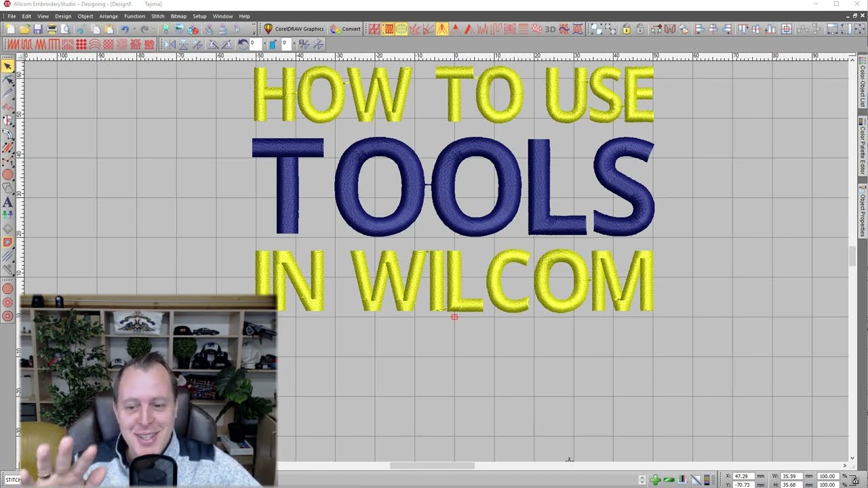Screen dimensions: 868x488
Task: Open the Edit menu
Action: (x=26, y=16)
